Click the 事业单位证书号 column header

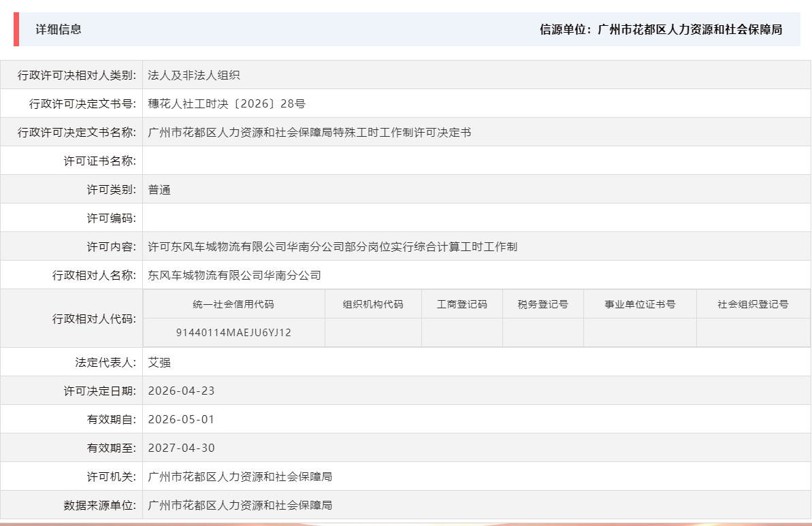[x=640, y=304]
